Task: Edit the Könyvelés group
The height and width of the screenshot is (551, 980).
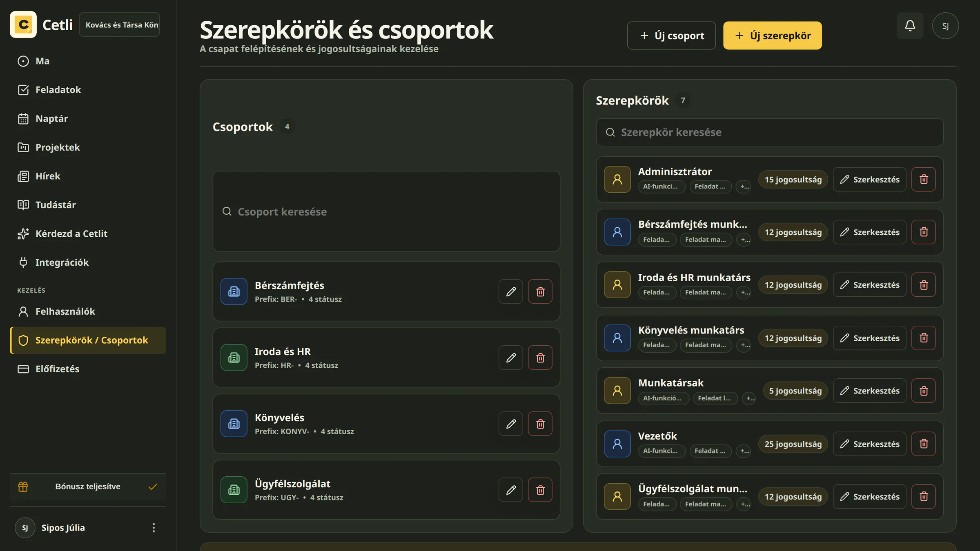Action: pos(511,424)
